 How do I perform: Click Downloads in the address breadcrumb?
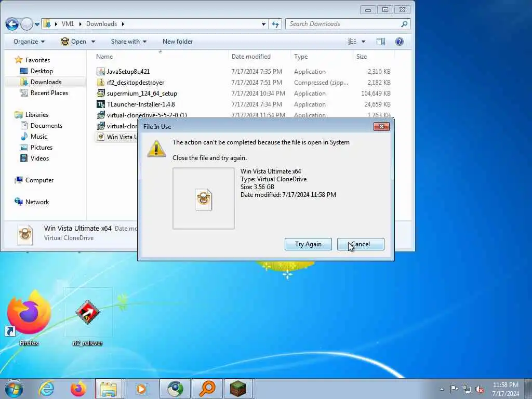[x=101, y=24]
